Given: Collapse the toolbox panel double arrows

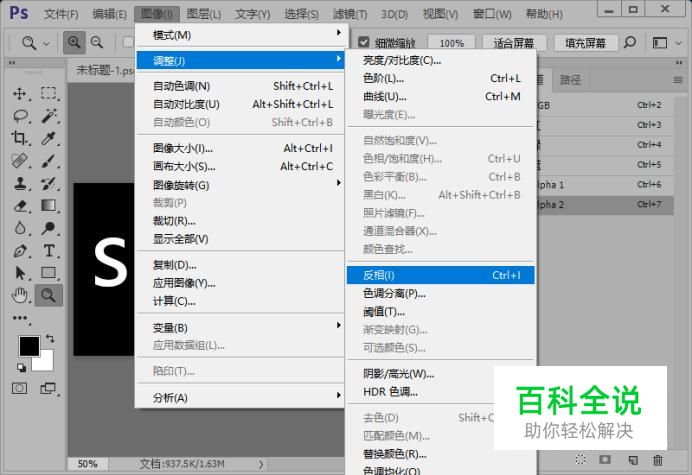Looking at the screenshot, I should click(x=12, y=63).
